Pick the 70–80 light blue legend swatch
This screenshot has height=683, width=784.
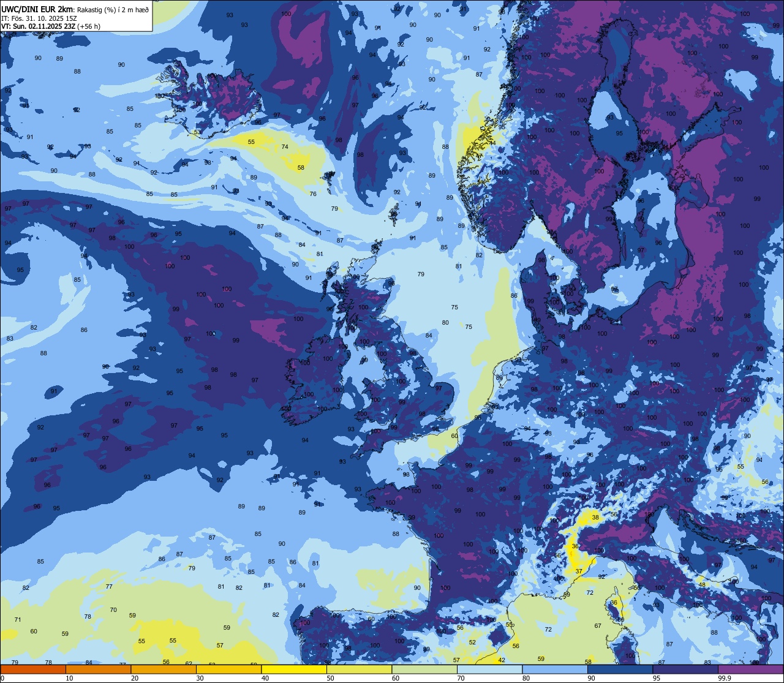(x=489, y=669)
